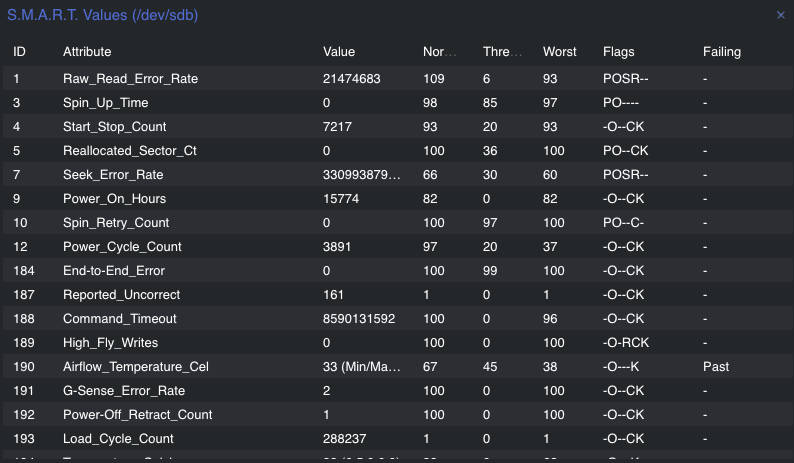The height and width of the screenshot is (463, 794).
Task: Select the Command_Timeout row
Action: click(119, 319)
